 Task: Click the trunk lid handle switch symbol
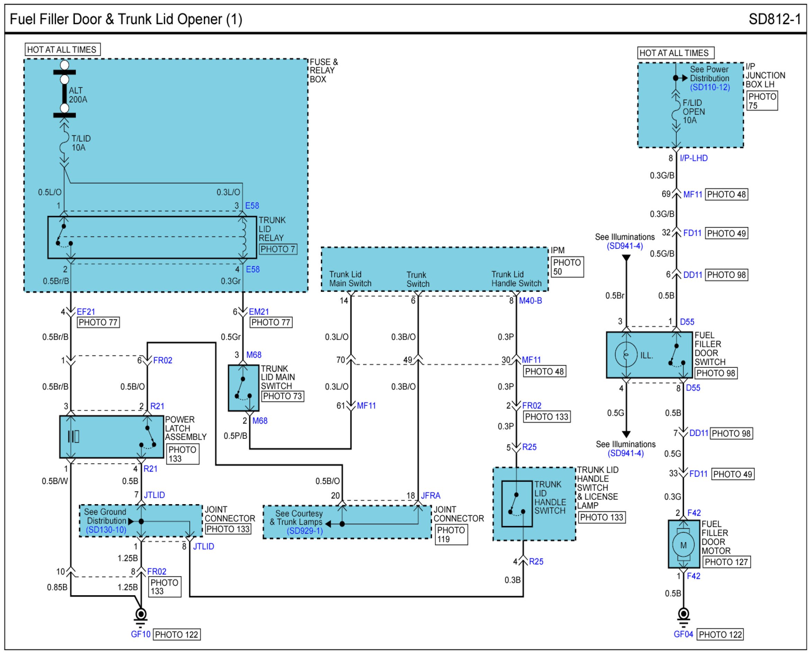(x=516, y=504)
